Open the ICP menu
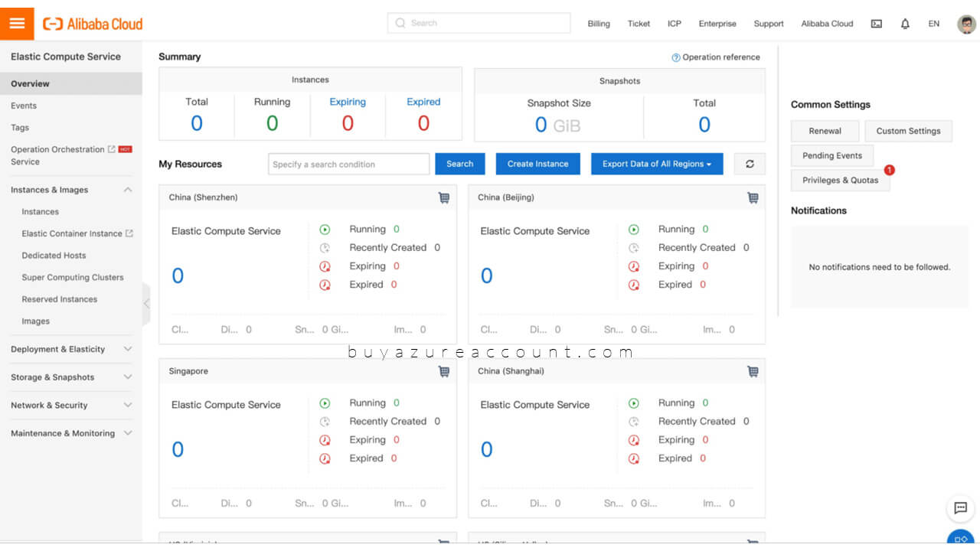The height and width of the screenshot is (551, 980). pos(675,24)
